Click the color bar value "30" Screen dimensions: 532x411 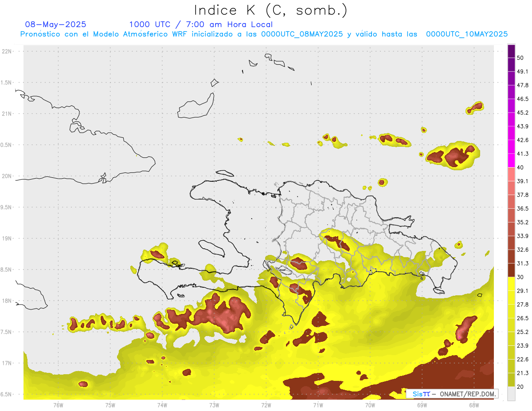pyautogui.click(x=520, y=277)
